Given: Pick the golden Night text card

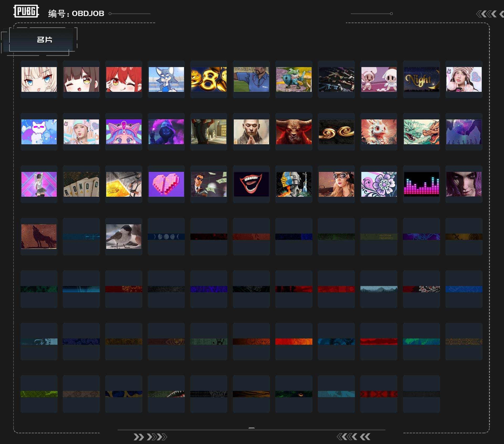Looking at the screenshot, I should [x=421, y=79].
